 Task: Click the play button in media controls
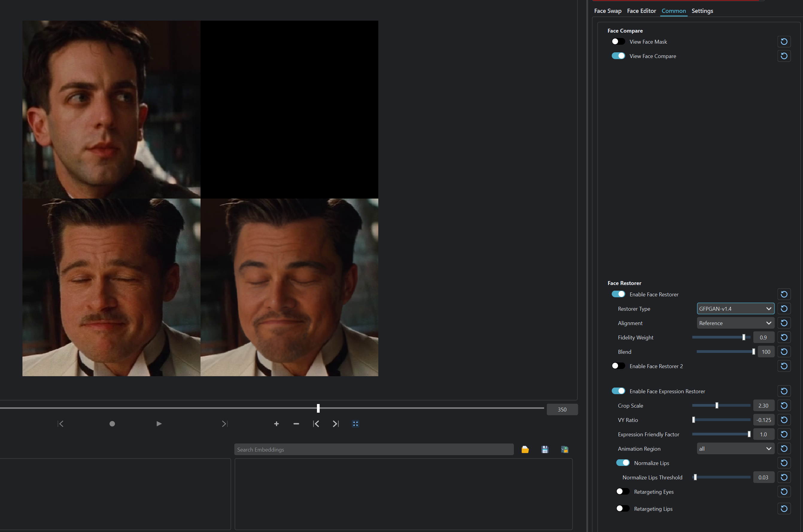[159, 424]
